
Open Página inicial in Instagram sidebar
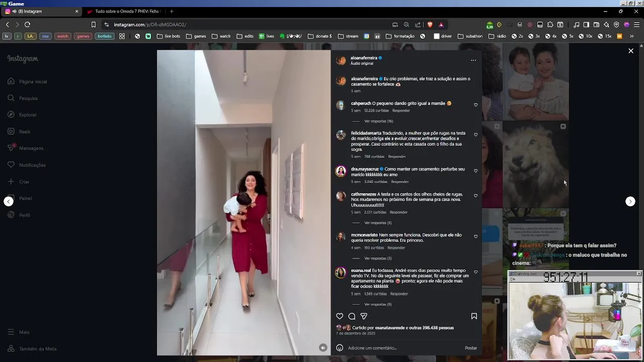point(28,81)
